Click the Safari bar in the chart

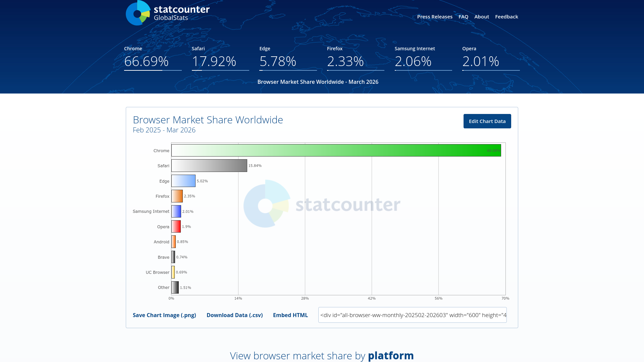209,165
